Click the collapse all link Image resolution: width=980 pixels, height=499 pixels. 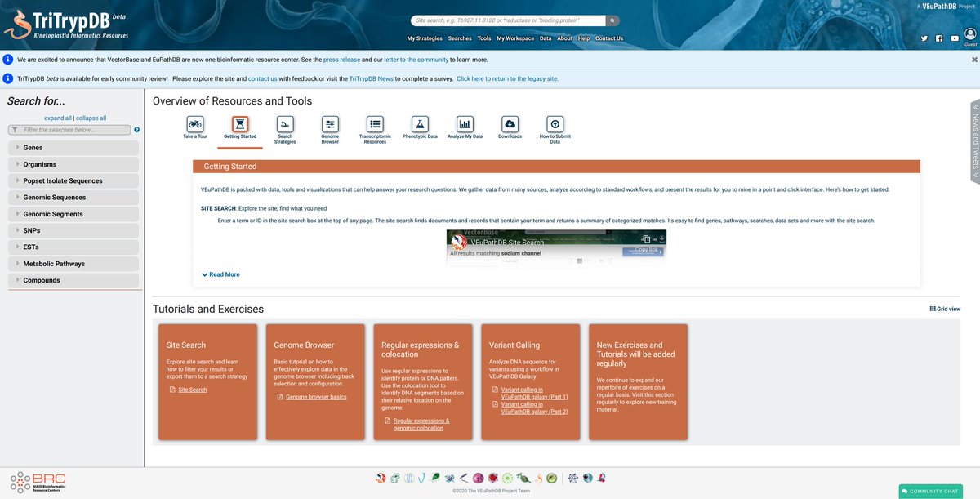(91, 118)
